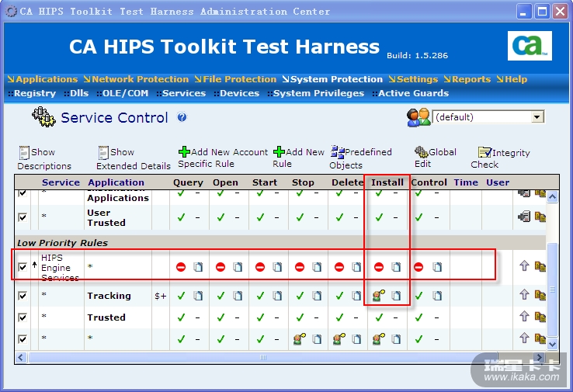Click the copy rule icon for the Trusted row
This screenshot has width=573, height=392.
tap(540, 317)
